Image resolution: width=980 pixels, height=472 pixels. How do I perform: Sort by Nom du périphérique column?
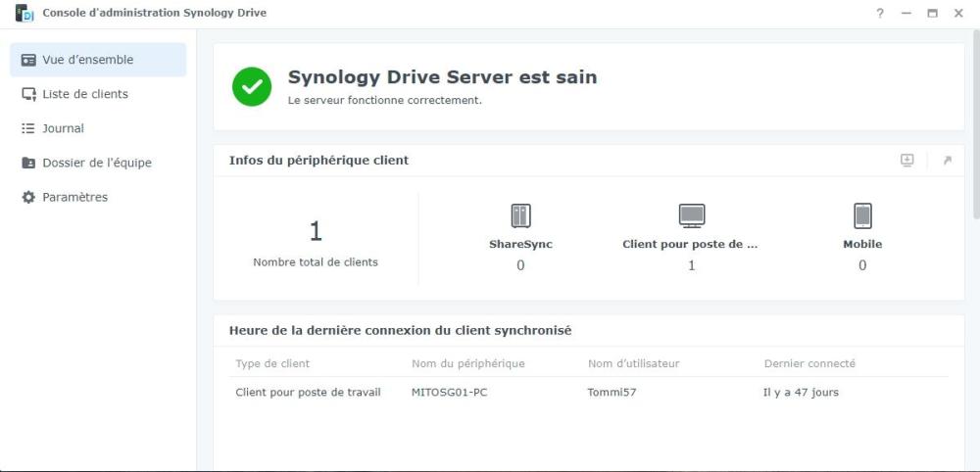click(x=468, y=363)
